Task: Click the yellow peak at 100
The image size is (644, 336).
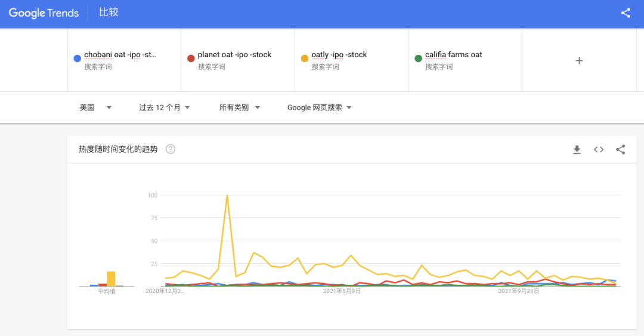Action: 227,195
